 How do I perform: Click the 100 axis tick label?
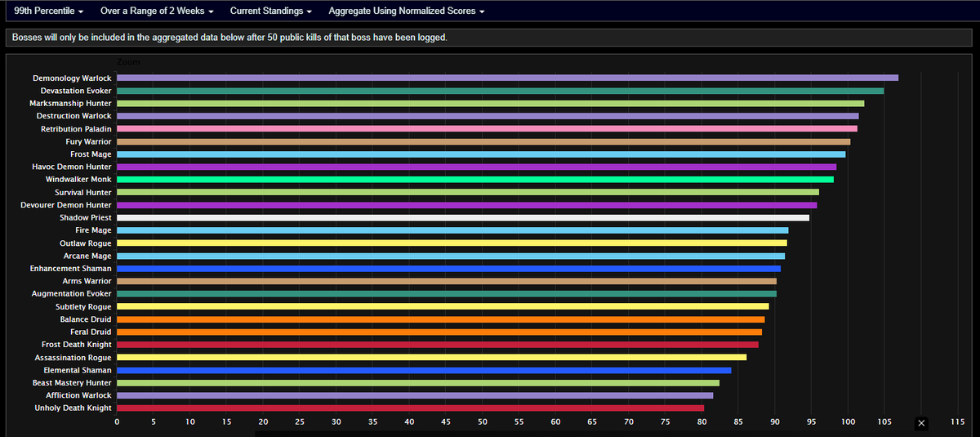[847, 422]
